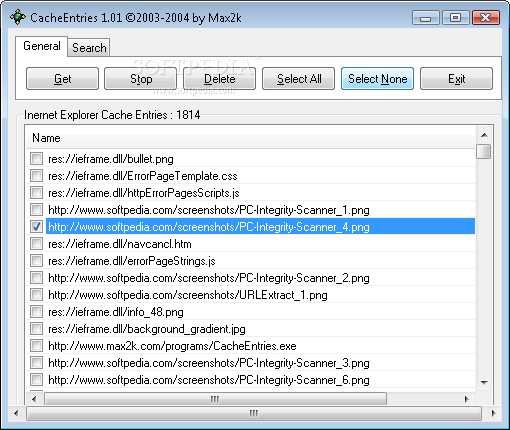The height and width of the screenshot is (430, 510).
Task: Check the httpErrorPagesScripts.js checkbox
Action: click(36, 192)
